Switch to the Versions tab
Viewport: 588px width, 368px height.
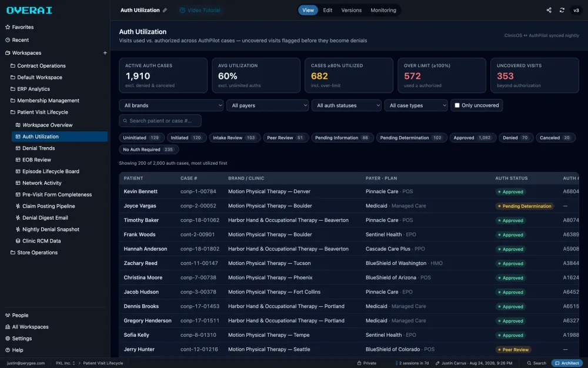[x=352, y=10]
